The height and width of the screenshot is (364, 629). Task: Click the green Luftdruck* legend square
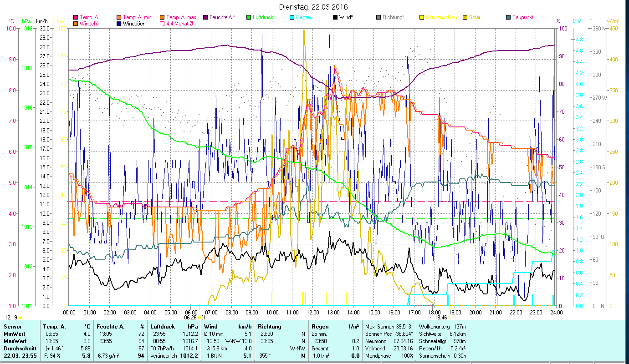point(249,17)
